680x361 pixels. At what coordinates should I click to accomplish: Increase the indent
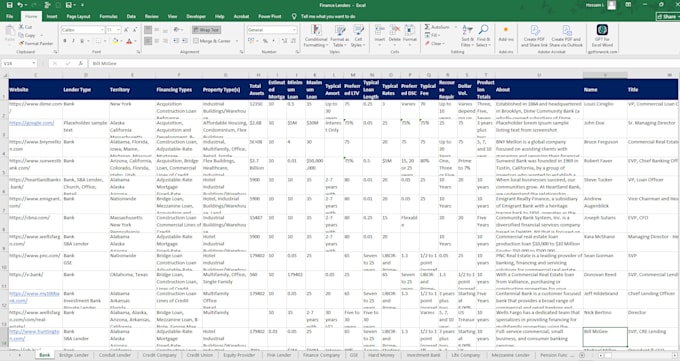(x=185, y=41)
